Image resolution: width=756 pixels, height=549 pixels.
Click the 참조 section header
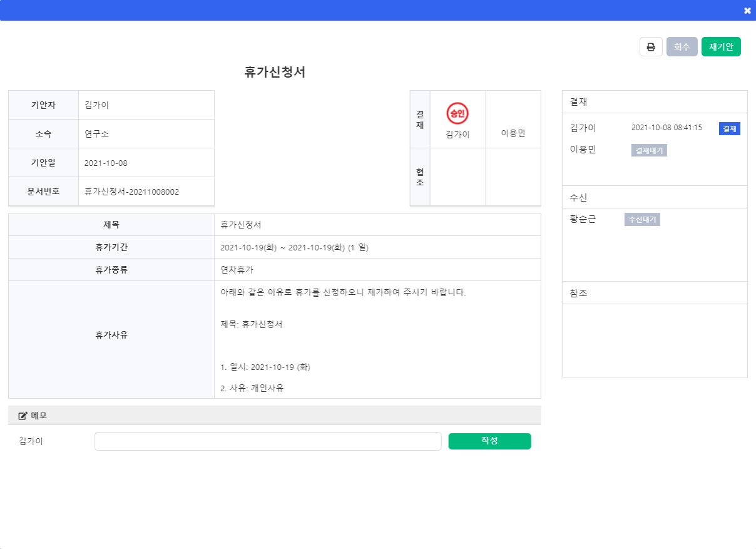[579, 293]
